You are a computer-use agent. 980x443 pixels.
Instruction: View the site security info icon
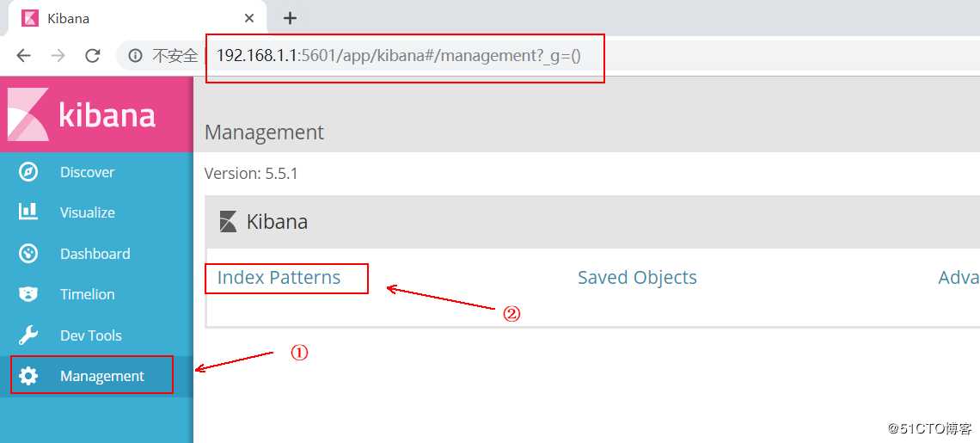tap(134, 56)
